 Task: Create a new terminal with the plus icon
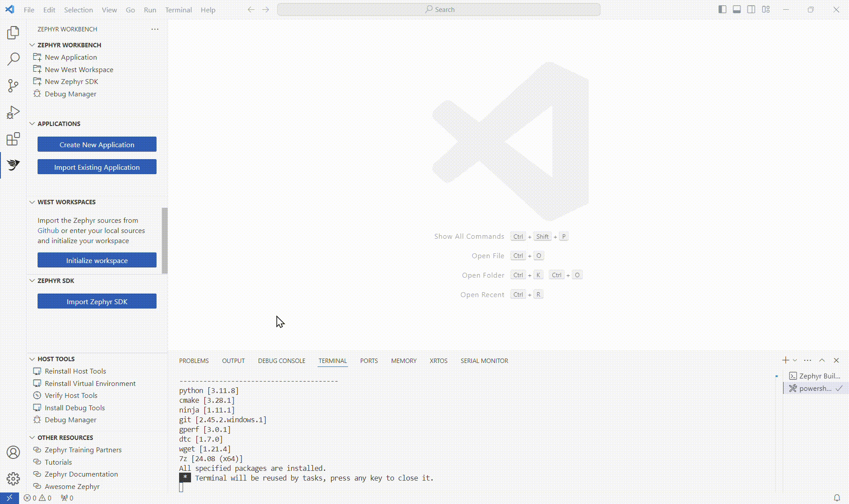point(785,360)
